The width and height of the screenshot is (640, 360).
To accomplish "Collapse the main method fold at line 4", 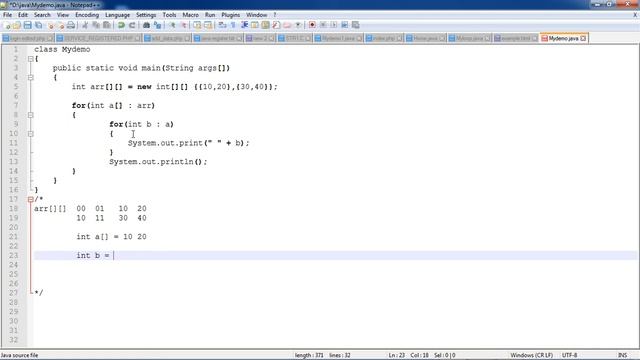I will 31,78.
